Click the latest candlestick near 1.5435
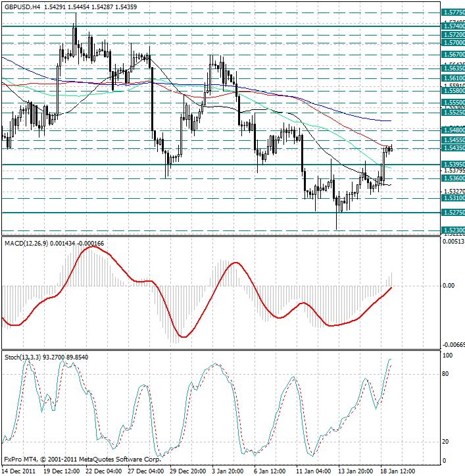Viewport: 465px width, 476px height. (391, 148)
